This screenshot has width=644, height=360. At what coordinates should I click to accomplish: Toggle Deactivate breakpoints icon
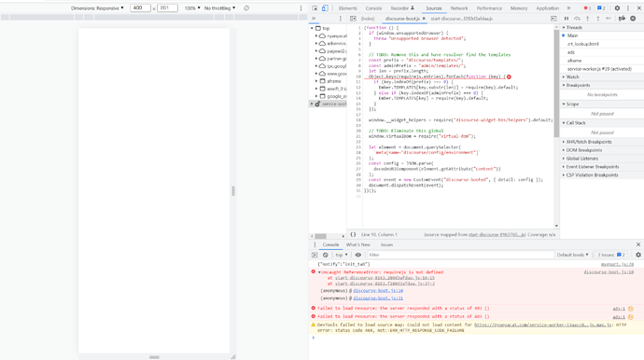click(x=622, y=19)
